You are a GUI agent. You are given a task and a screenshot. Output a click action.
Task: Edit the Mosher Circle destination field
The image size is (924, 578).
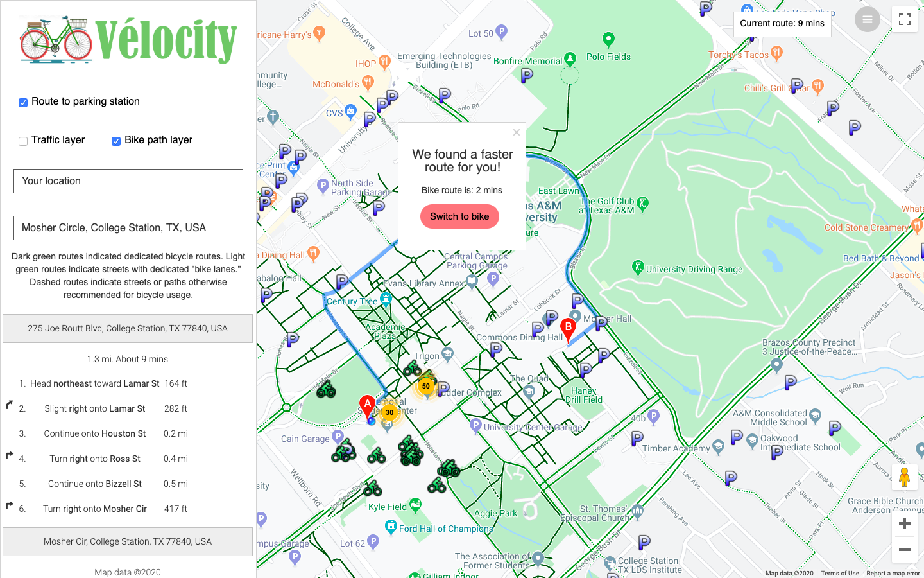[x=128, y=228]
